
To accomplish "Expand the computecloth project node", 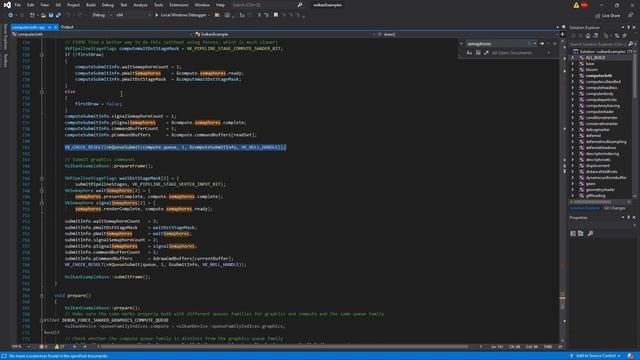I will pyautogui.click(x=573, y=76).
